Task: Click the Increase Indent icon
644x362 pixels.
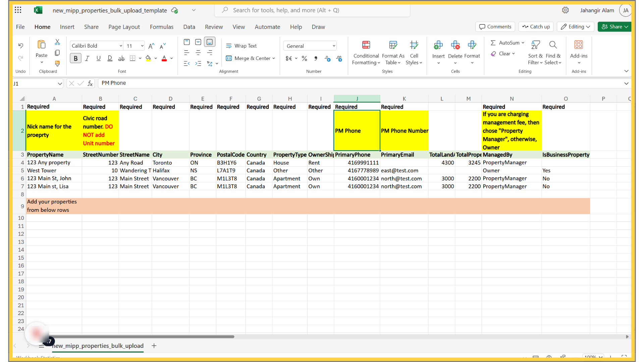Action: [x=198, y=63]
